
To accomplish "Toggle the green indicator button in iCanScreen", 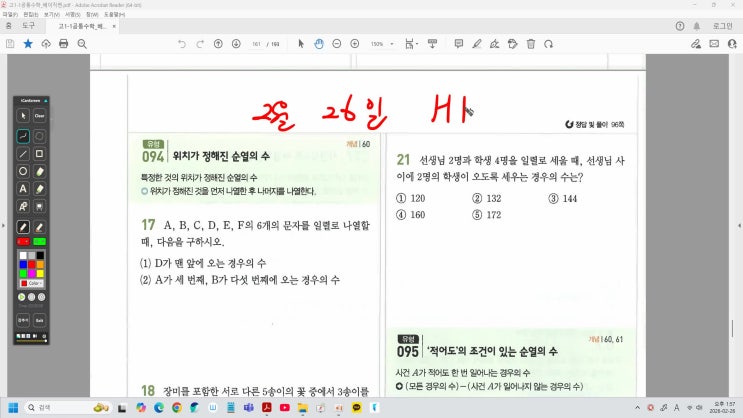I will click(39, 241).
